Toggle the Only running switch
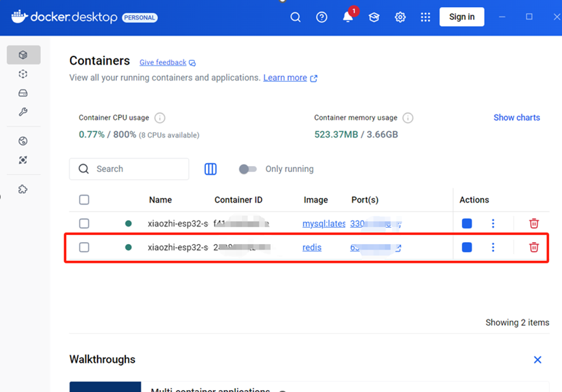The image size is (562, 392). point(248,169)
